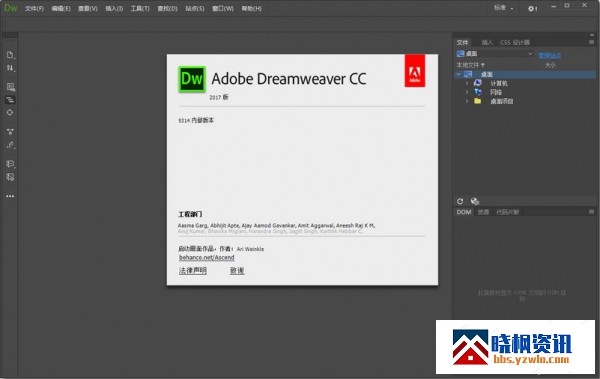Open the 桌面 site dropdown
Viewport: 600px width, 379px height.
click(x=495, y=54)
